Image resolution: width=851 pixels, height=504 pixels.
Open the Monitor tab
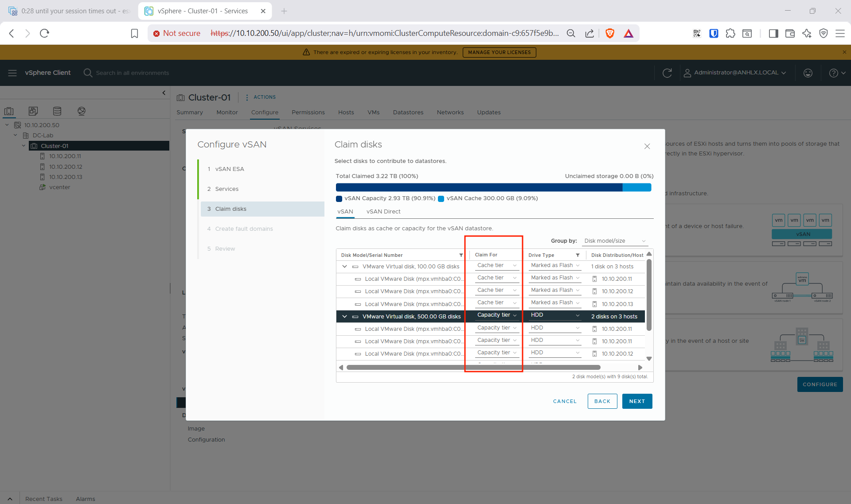[227, 112]
